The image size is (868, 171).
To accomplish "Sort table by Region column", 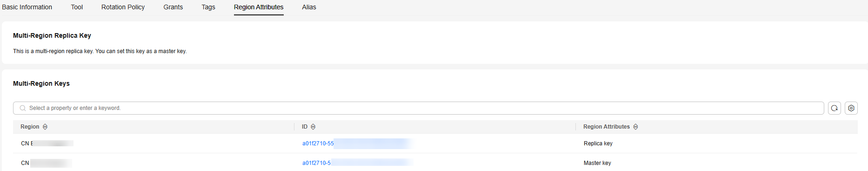I will pyautogui.click(x=45, y=127).
